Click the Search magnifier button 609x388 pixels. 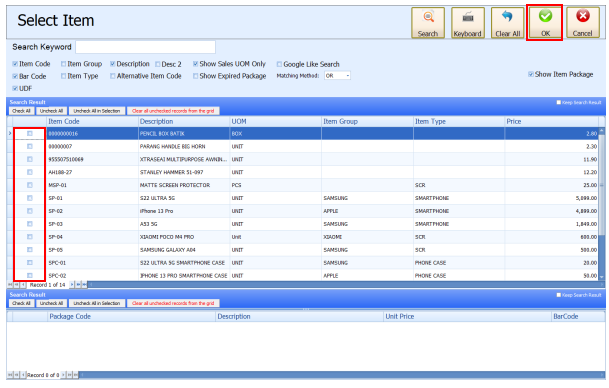pos(428,23)
